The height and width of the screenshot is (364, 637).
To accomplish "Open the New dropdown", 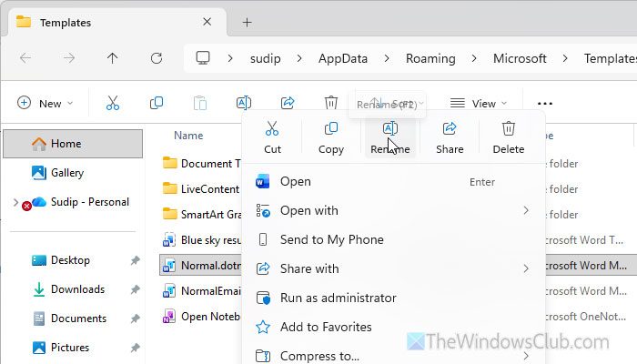I will pyautogui.click(x=45, y=103).
